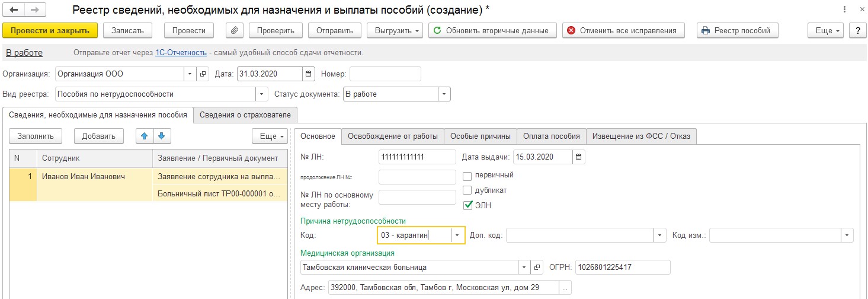Check the дубликат checkbox
The image size is (868, 299).
pyautogui.click(x=467, y=190)
